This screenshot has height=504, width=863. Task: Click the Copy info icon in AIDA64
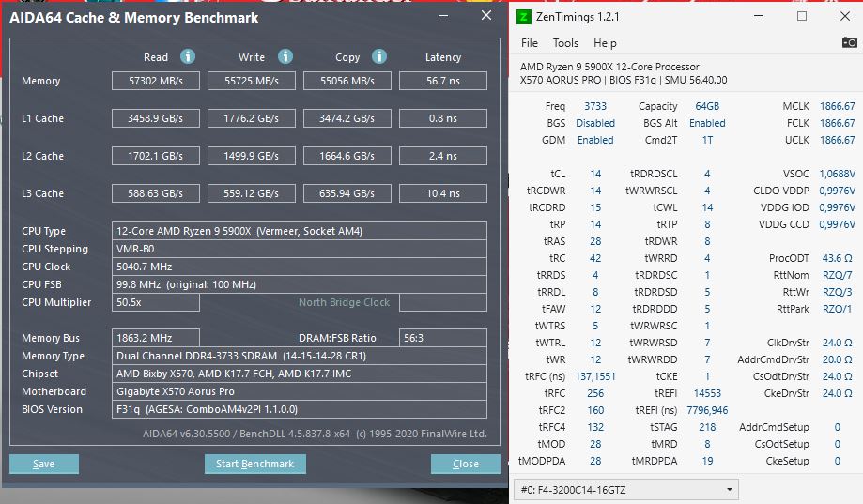coord(379,56)
